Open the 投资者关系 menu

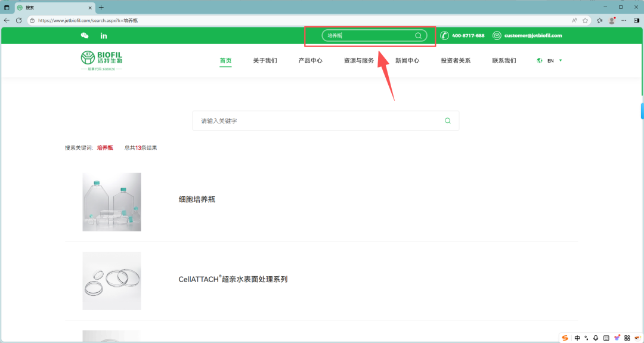pos(456,60)
